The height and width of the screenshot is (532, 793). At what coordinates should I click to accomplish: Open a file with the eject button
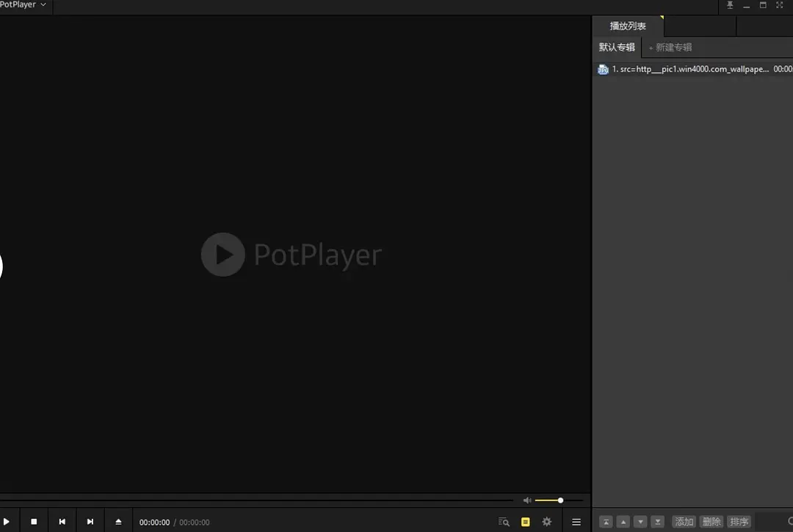pos(118,522)
